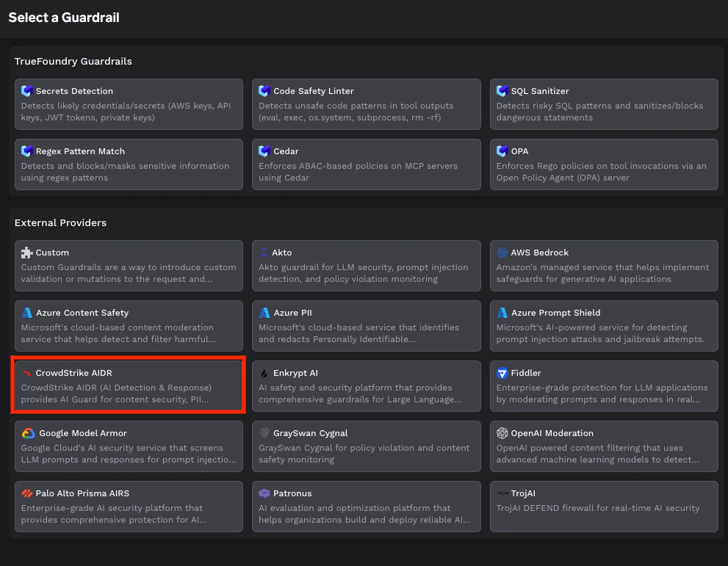Select the Patronus provider title
728x566 pixels.
pyautogui.click(x=292, y=493)
